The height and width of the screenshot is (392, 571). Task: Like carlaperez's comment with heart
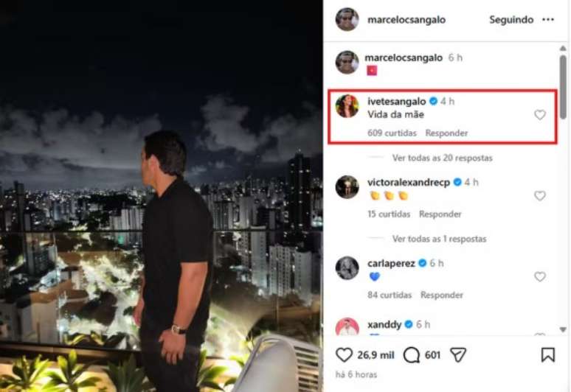pos(540,277)
